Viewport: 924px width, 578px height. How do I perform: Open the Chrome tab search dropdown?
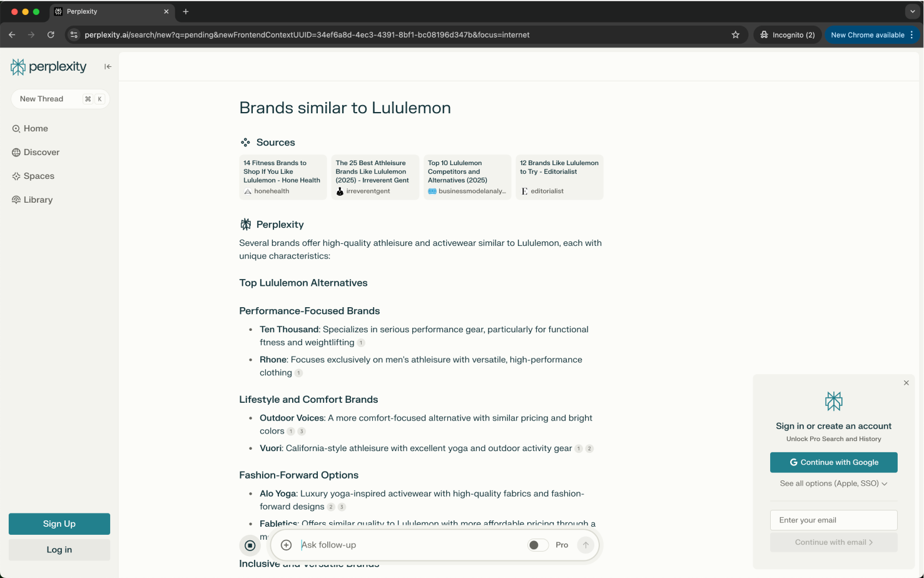pyautogui.click(x=913, y=11)
